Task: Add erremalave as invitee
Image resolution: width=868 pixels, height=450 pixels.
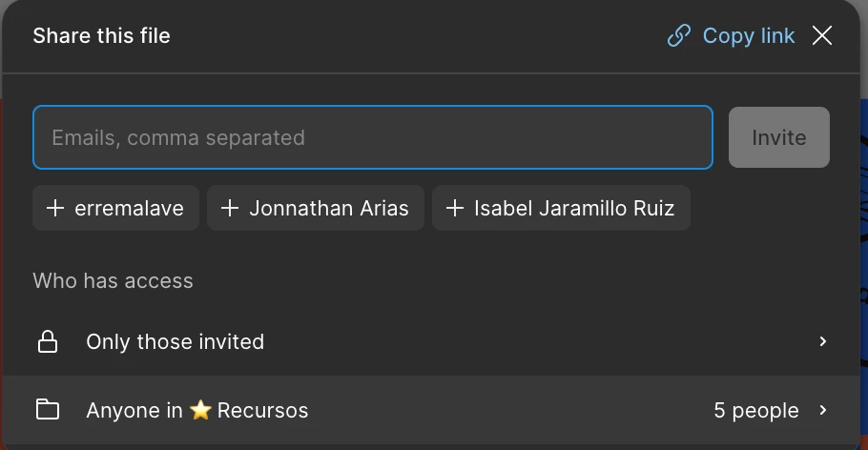Action: [115, 208]
